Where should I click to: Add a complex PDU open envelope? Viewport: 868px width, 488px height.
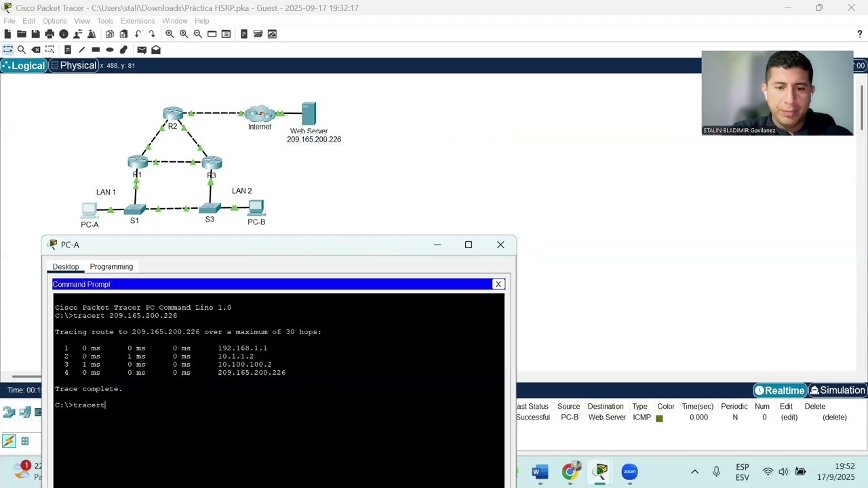(156, 49)
